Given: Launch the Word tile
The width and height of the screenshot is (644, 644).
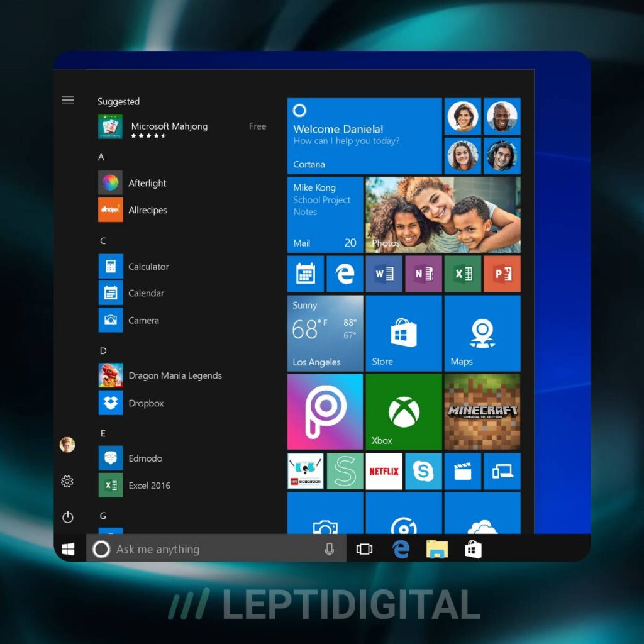Looking at the screenshot, I should (384, 274).
